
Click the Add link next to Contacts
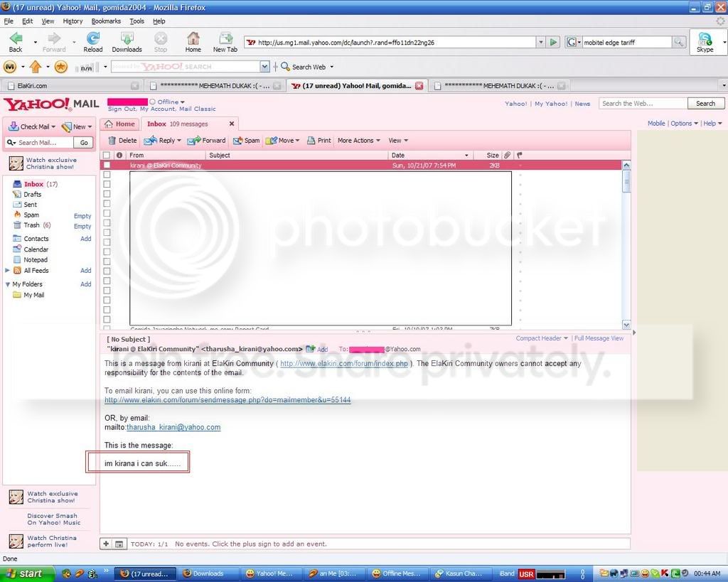coord(86,239)
